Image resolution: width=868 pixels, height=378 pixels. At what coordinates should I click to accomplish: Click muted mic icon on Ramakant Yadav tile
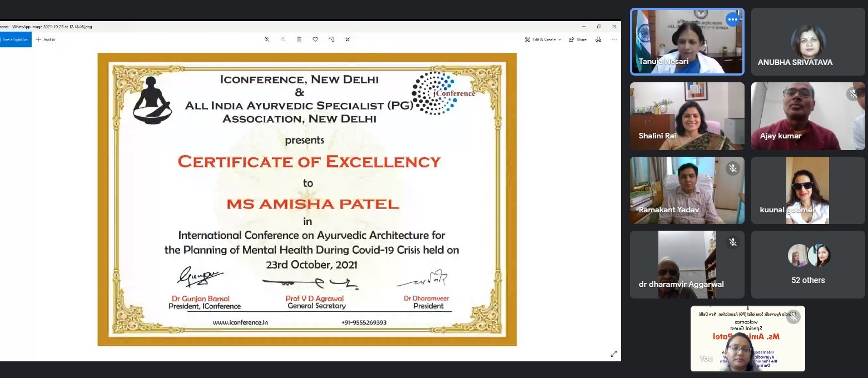coord(733,168)
